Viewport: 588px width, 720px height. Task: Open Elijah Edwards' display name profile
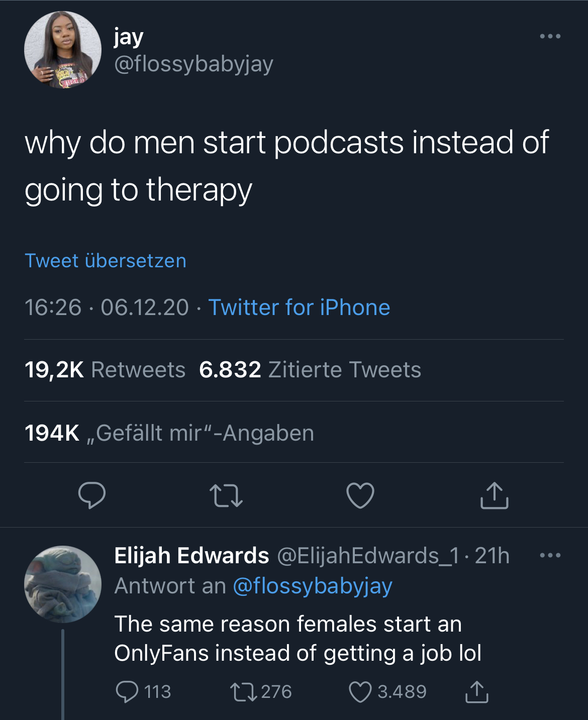pyautogui.click(x=191, y=556)
